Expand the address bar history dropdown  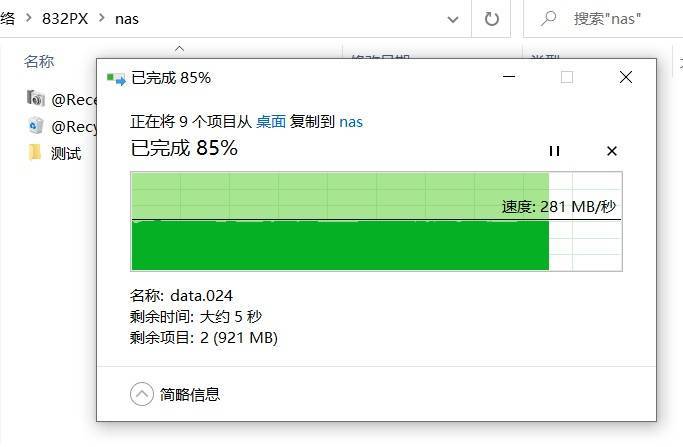pos(453,19)
